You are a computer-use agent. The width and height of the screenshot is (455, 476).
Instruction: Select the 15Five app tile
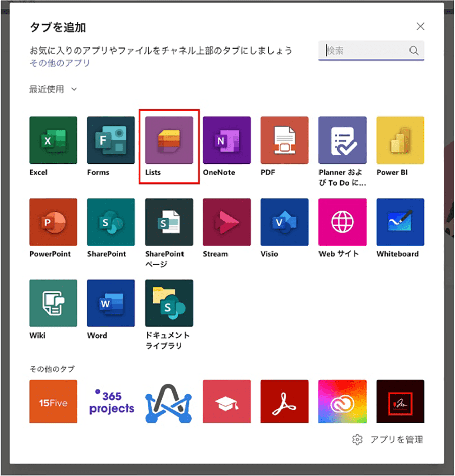click(53, 402)
